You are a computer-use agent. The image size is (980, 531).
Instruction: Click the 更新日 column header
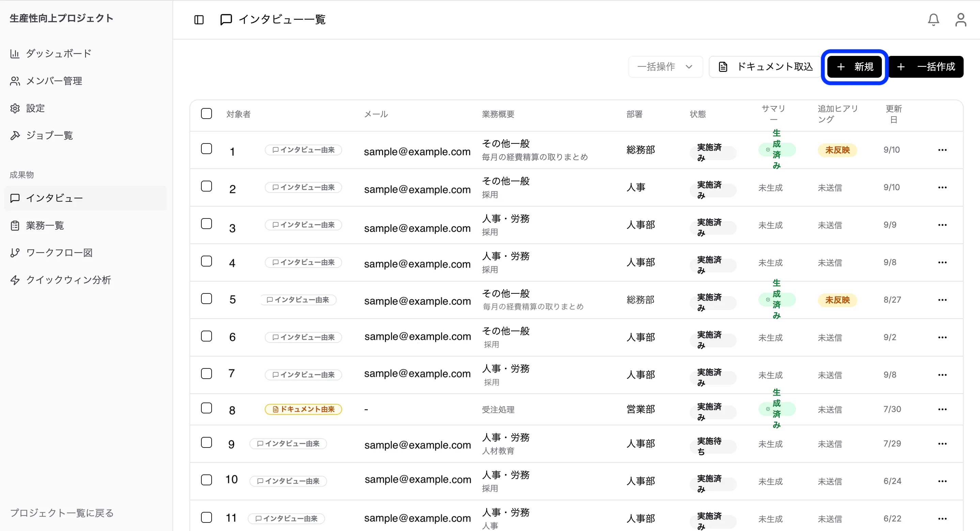point(894,114)
